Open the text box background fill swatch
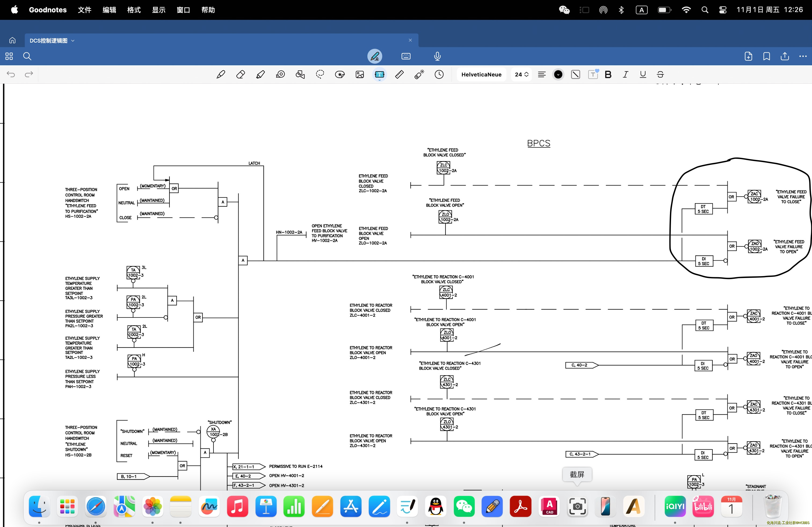Screen dimensions: 812x527 [x=575, y=74]
